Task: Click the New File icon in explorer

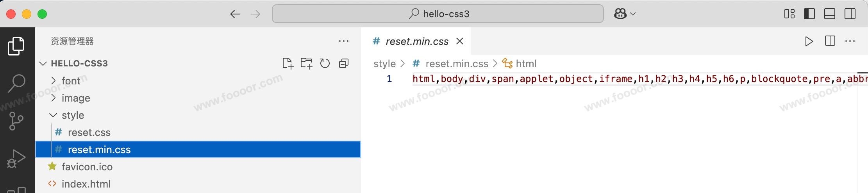Action: click(288, 63)
